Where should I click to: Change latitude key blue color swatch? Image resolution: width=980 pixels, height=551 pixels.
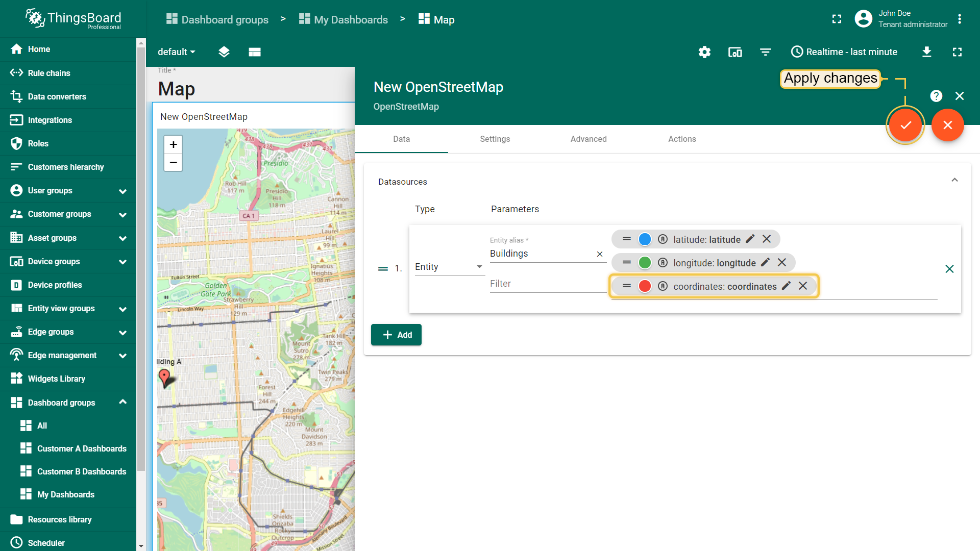pos(645,239)
